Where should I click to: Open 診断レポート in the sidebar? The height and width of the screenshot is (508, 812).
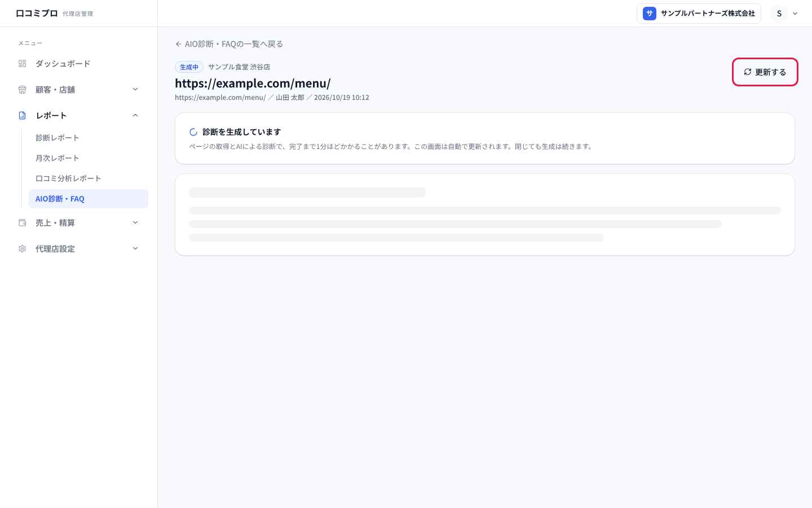coord(89,138)
